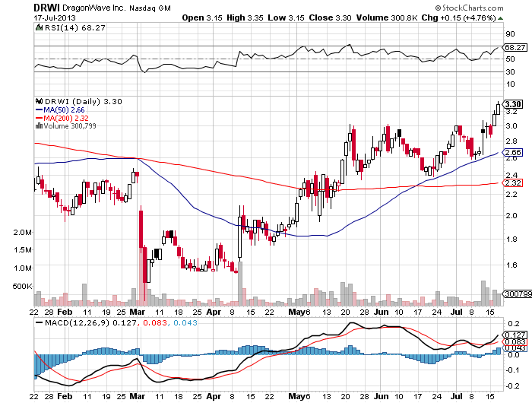Click the blue MA(50) line swatch
Viewport: 532px width, 403px height.
click(x=39, y=110)
